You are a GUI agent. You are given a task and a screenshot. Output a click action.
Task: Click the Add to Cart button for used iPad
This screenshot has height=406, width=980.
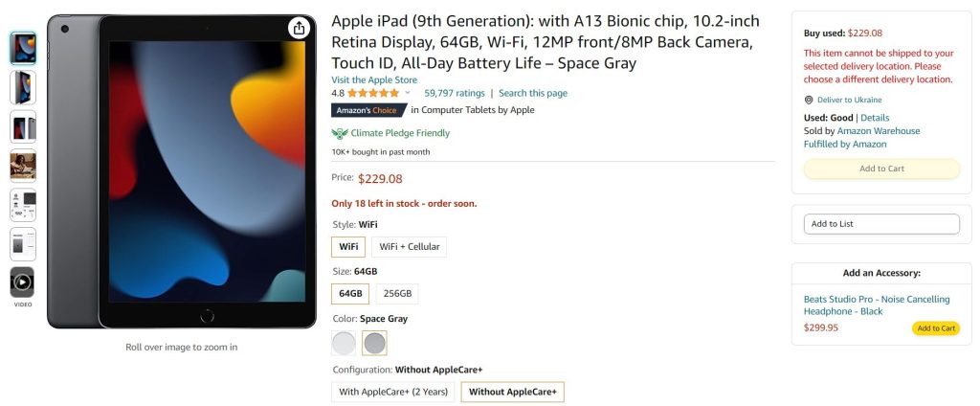[x=880, y=169]
